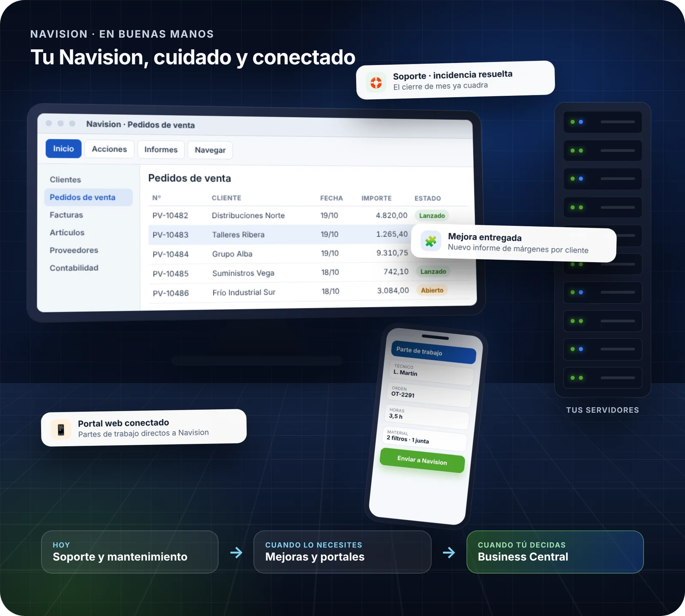Viewport: 685px width, 616px height.
Task: Click the Abierto status badge
Action: (432, 290)
